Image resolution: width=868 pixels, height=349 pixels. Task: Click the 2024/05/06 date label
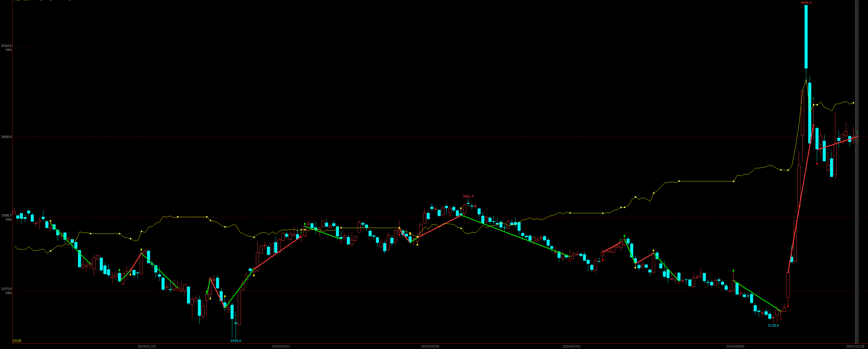[430, 346]
